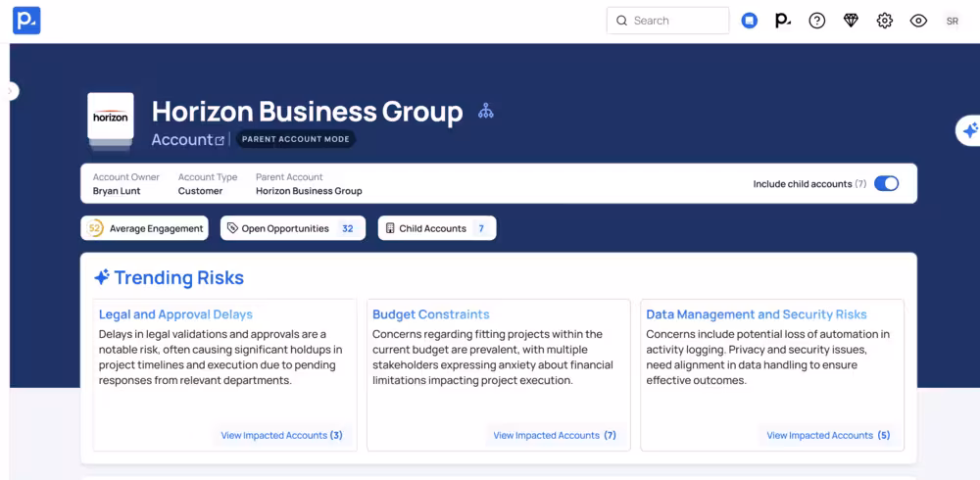
Task: View Impacted Accounts (7) for Budget Constraints
Action: point(555,435)
